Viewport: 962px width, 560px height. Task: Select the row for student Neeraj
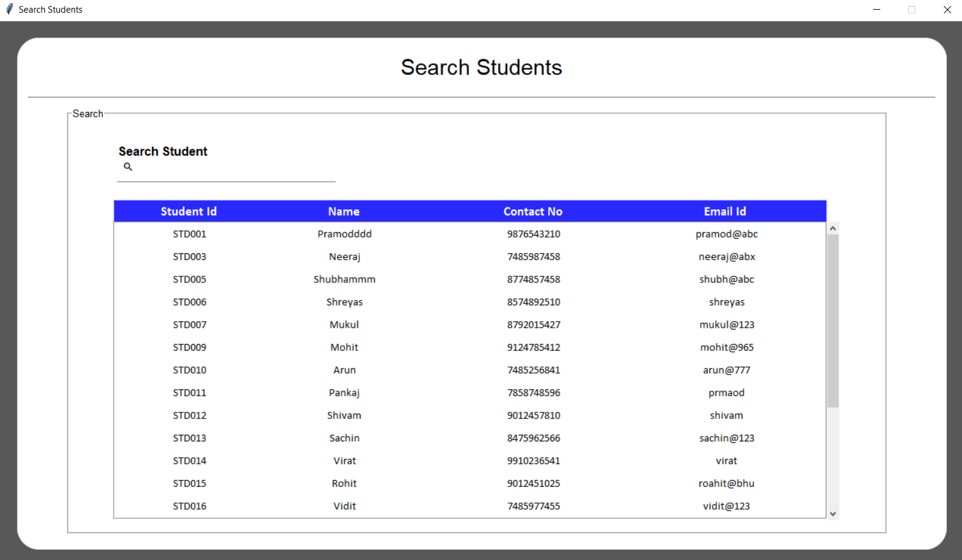344,257
